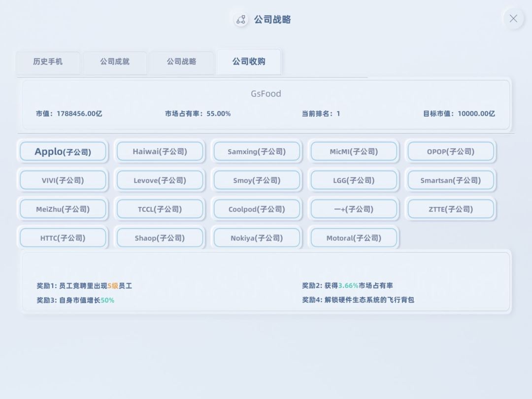Click 奖励3 市值增长50% reward text
This screenshot has height=399, width=532.
pyautogui.click(x=75, y=300)
